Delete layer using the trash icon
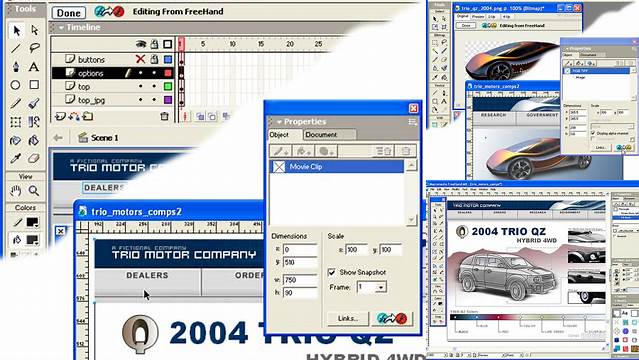The height and width of the screenshot is (360, 639). 164,116
